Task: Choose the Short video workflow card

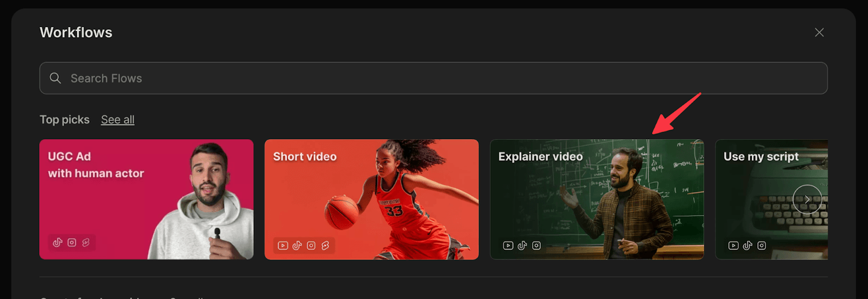Action: click(x=371, y=199)
